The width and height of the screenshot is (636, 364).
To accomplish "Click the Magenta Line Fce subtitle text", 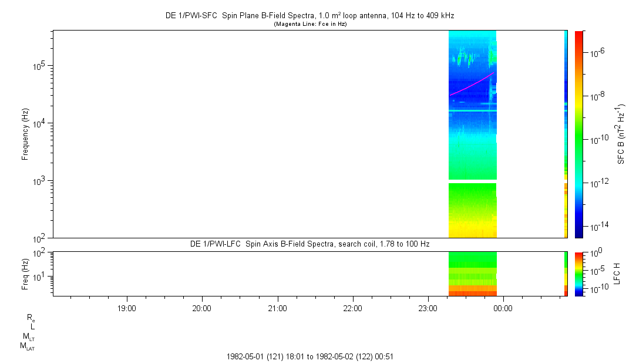I will point(311,24).
